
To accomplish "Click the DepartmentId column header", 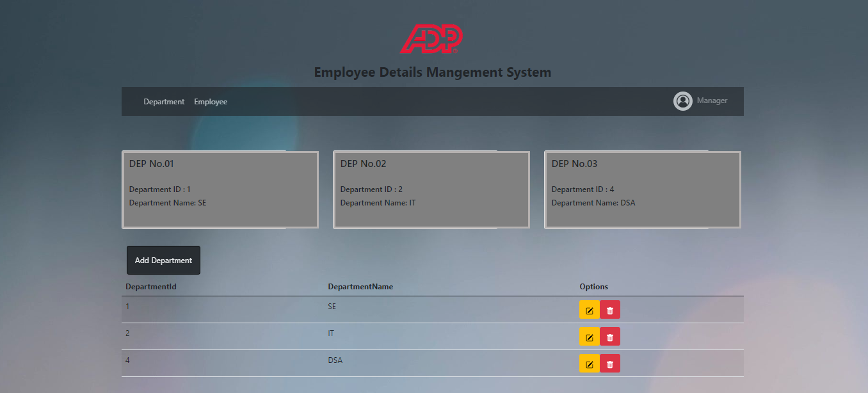I will 151,286.
